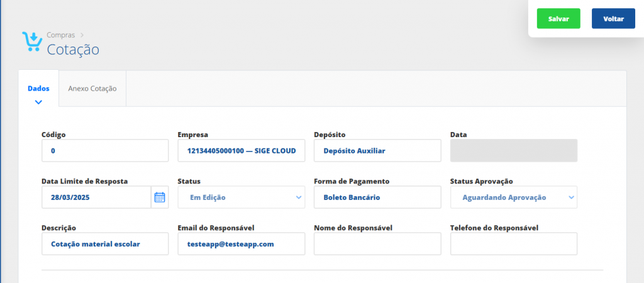The height and width of the screenshot is (283, 644).
Task: Click the empty Nome do Responsável field
Action: pyautogui.click(x=377, y=244)
